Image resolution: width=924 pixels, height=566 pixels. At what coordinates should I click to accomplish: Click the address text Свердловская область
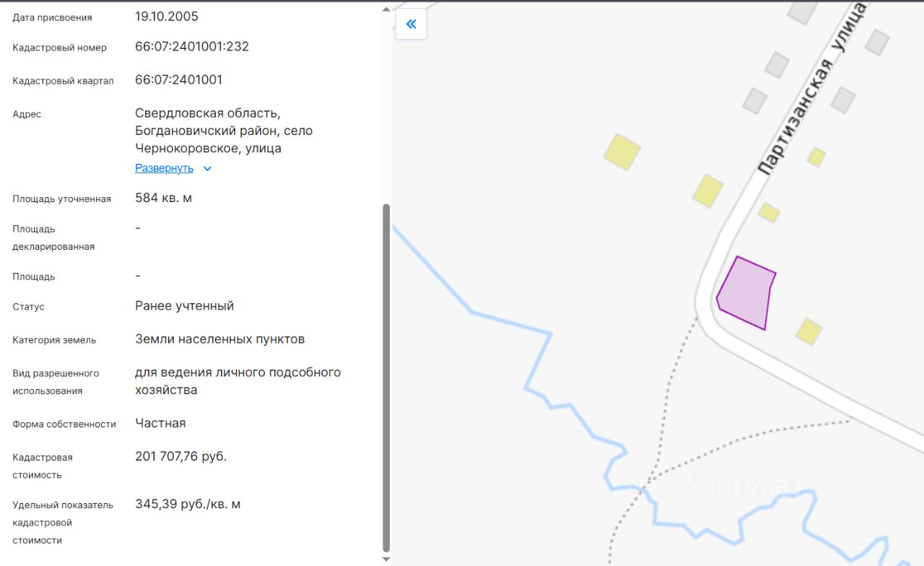pos(207,114)
